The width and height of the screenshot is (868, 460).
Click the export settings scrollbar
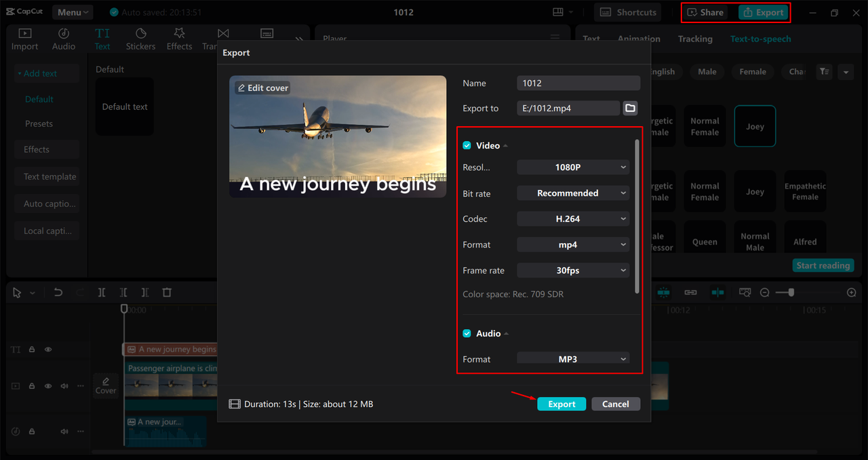tap(637, 216)
